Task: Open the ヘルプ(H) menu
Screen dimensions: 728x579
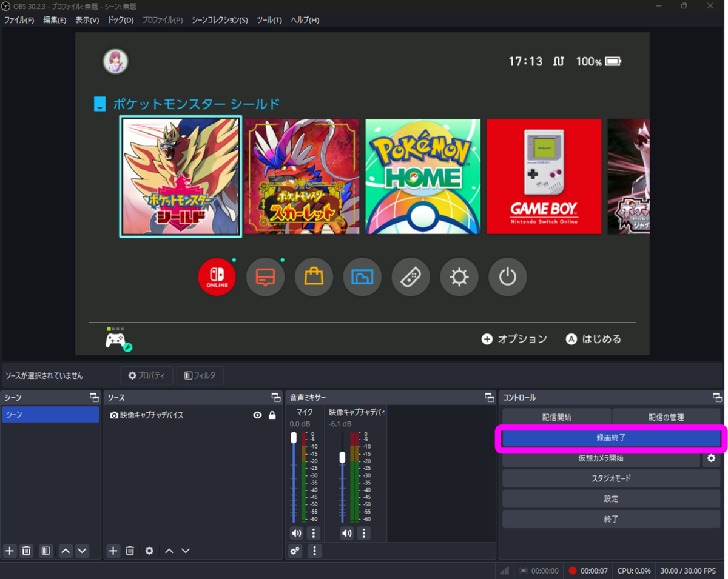Action: (x=305, y=20)
